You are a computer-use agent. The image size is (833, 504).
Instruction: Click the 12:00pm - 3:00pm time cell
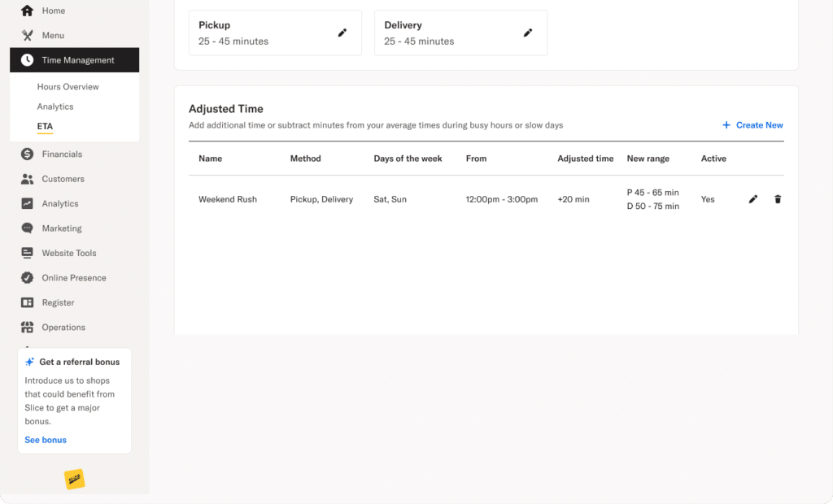[501, 199]
